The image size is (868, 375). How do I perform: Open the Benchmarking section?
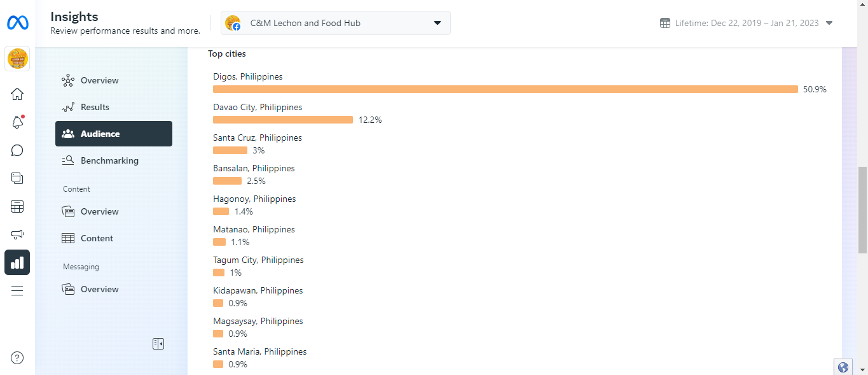click(x=109, y=160)
